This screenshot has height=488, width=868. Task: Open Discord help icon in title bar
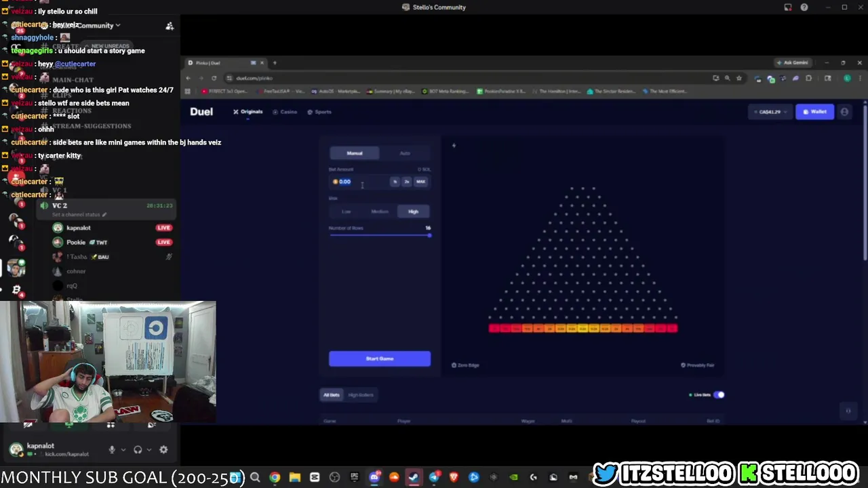[x=804, y=7]
